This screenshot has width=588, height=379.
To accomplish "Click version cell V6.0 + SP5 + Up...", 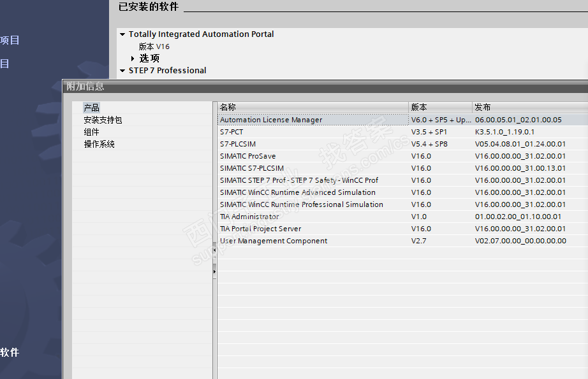I will [441, 120].
